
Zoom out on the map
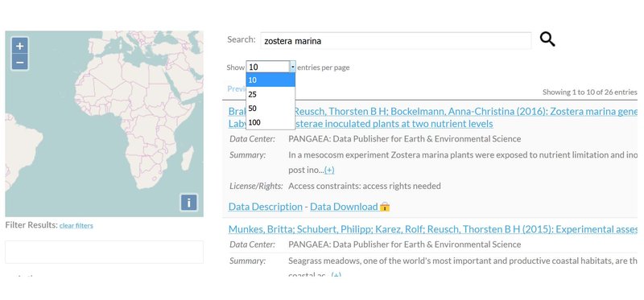[19, 63]
